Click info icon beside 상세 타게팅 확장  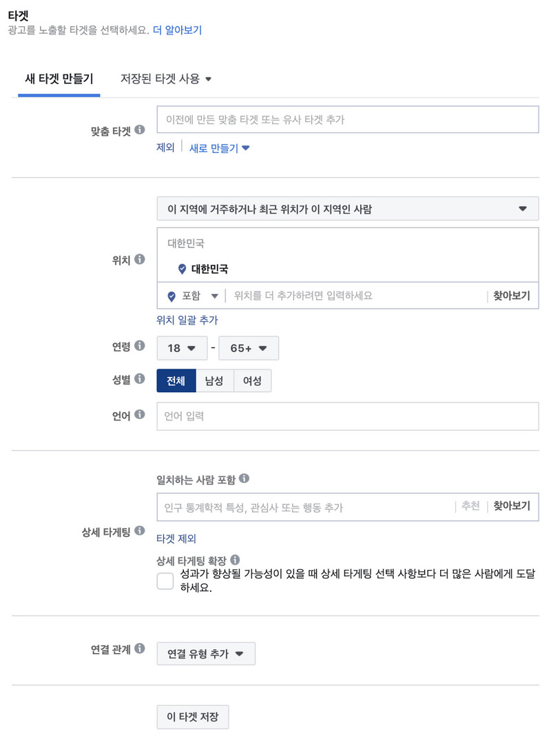click(235, 560)
